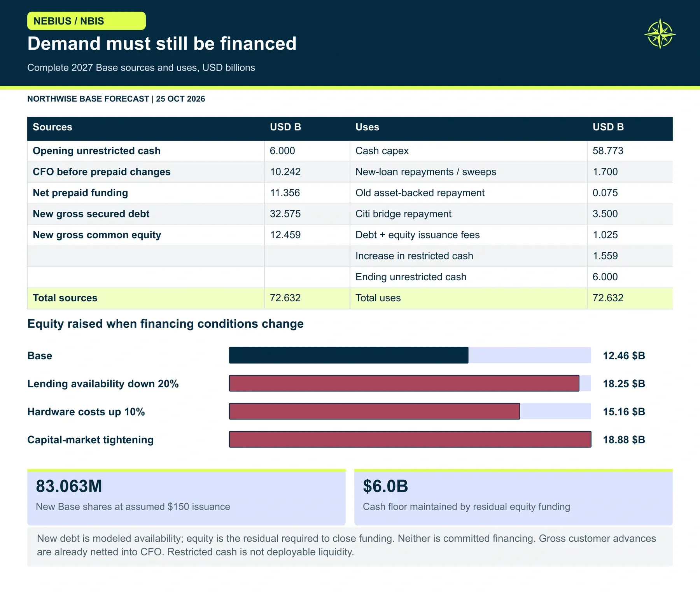Click the NEBIUS / NBIS ticker badge
Viewport: 700px width, 592px height.
pyautogui.click(x=86, y=21)
